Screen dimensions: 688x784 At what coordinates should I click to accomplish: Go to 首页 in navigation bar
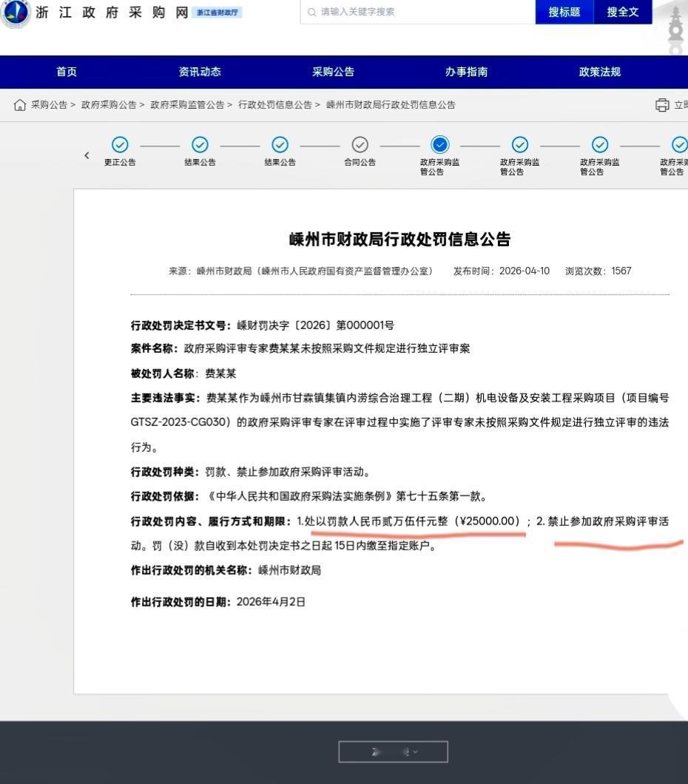67,72
